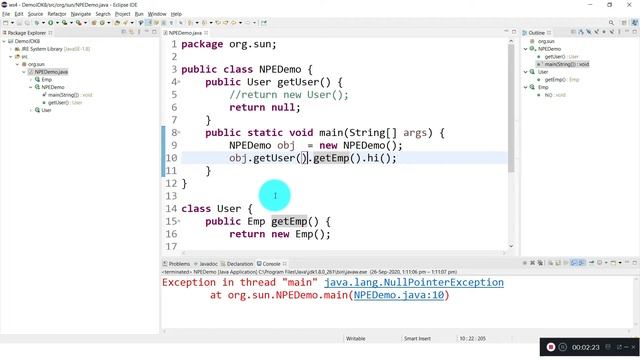Open the File menu
The height and width of the screenshot is (360, 640).
pos(6,14)
